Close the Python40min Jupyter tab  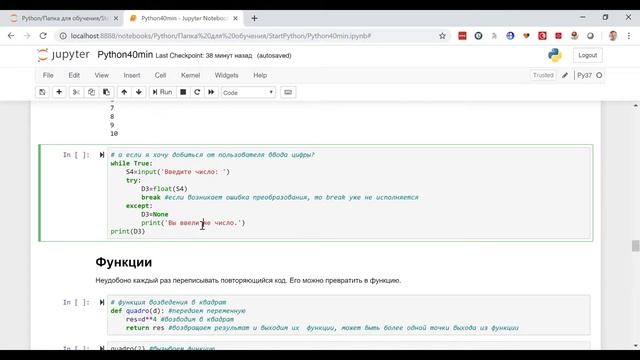(x=236, y=18)
